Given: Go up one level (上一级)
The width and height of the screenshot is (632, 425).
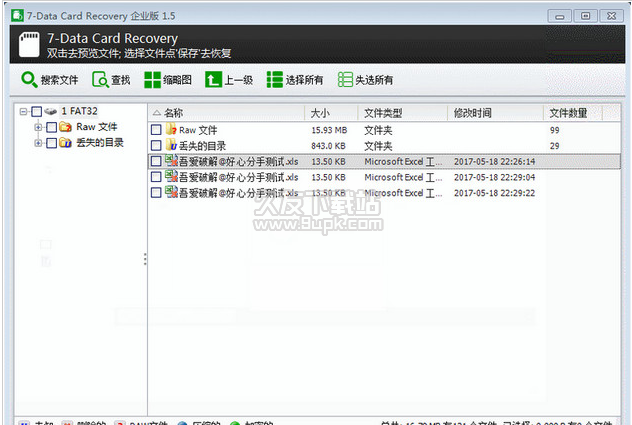Looking at the screenshot, I should point(229,80).
